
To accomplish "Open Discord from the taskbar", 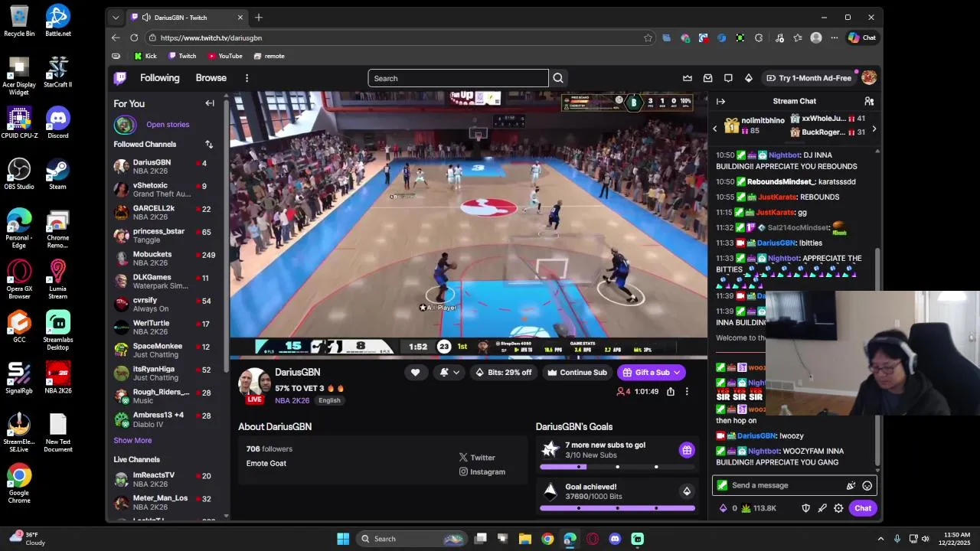I will pos(615,539).
